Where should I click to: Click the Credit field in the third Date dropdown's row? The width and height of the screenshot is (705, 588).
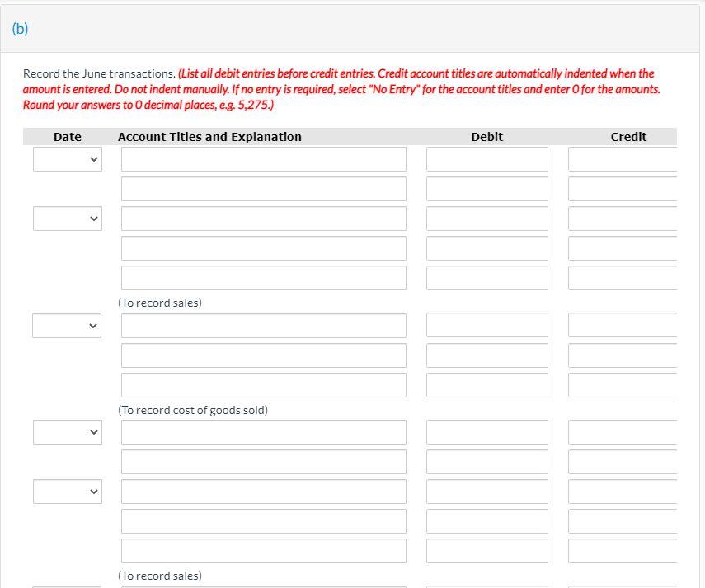[x=623, y=325]
